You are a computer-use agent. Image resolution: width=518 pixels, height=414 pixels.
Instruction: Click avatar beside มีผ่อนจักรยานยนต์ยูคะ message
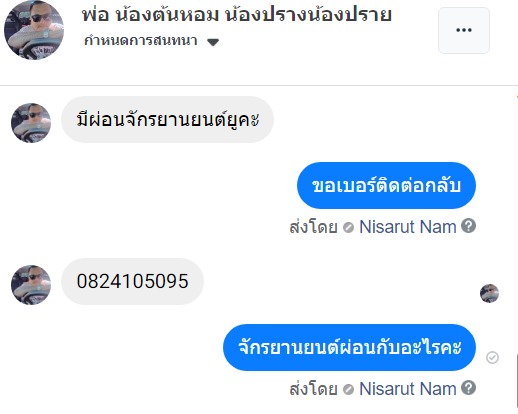(31, 123)
